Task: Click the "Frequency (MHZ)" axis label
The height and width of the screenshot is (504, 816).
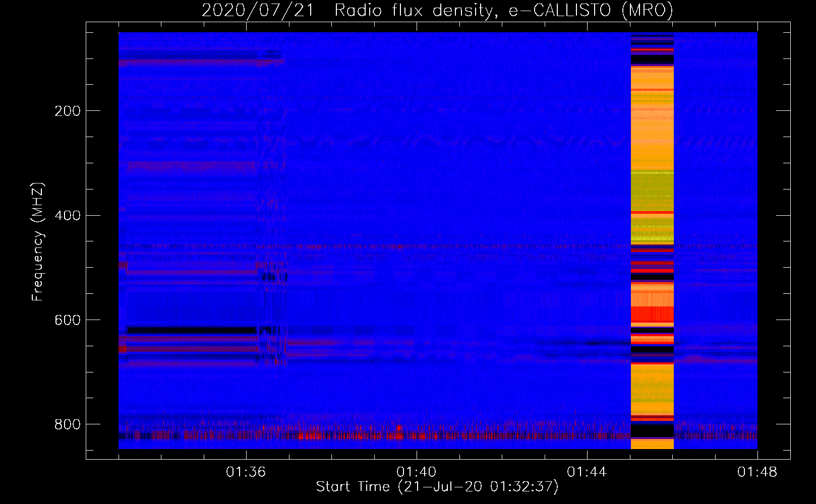Action: pyautogui.click(x=37, y=241)
